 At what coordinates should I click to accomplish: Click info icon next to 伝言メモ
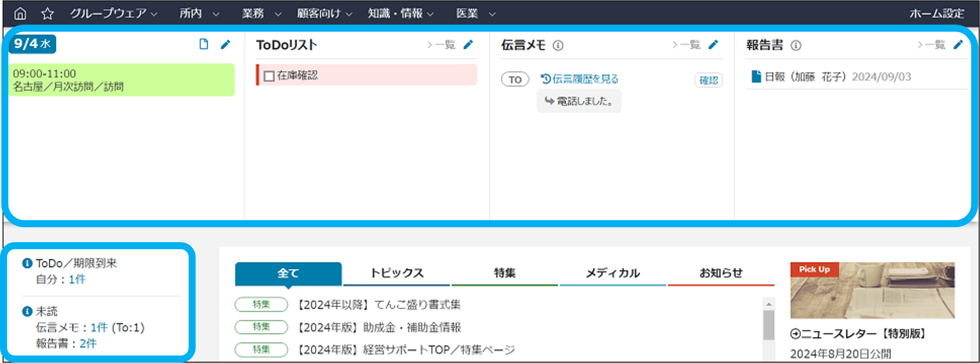coord(558,45)
